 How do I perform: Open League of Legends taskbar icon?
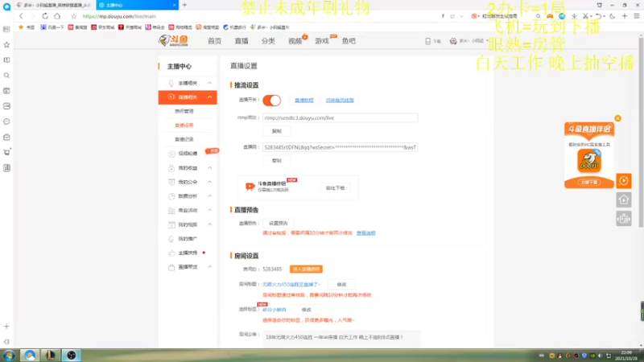click(51, 355)
